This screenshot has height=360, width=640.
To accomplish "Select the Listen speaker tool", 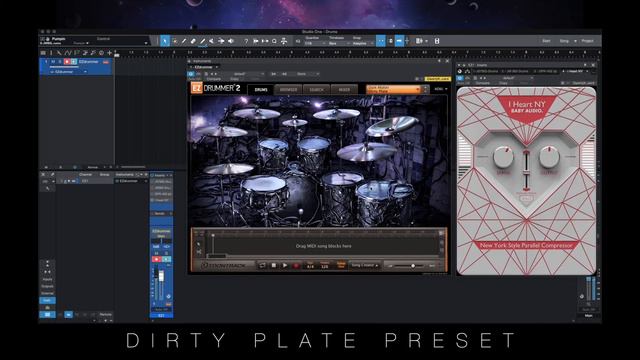I will [231, 41].
